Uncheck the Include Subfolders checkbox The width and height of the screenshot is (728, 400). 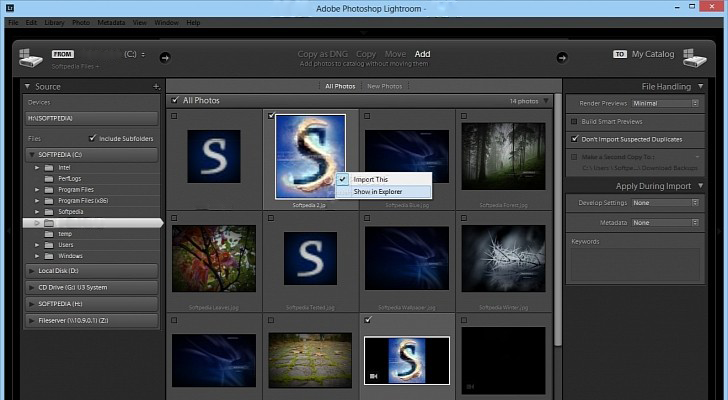93,138
